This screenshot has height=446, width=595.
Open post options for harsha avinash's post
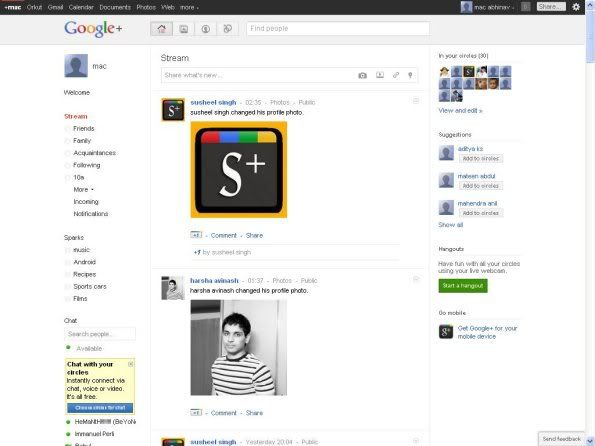[416, 279]
